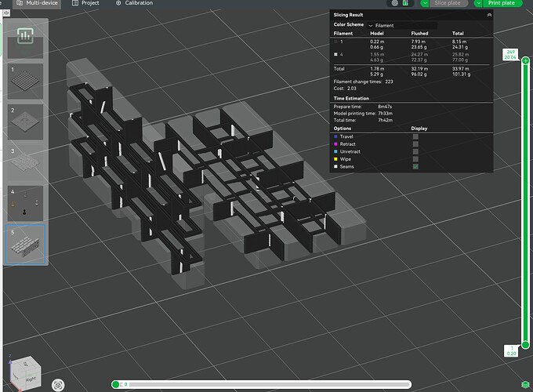Click the white Seams color swatch

[335, 166]
